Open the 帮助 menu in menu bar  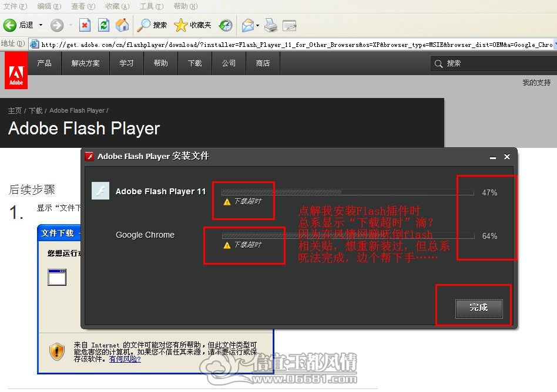click(x=186, y=6)
